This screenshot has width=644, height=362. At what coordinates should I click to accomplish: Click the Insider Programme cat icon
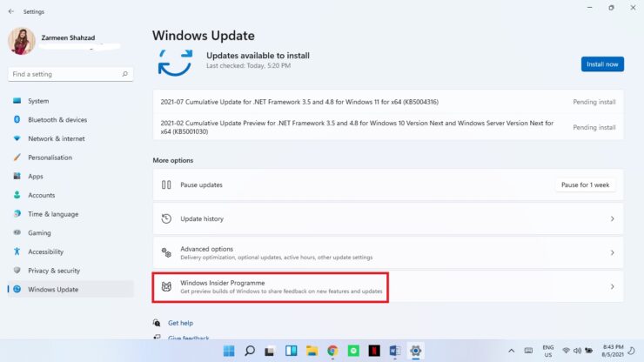pos(166,286)
